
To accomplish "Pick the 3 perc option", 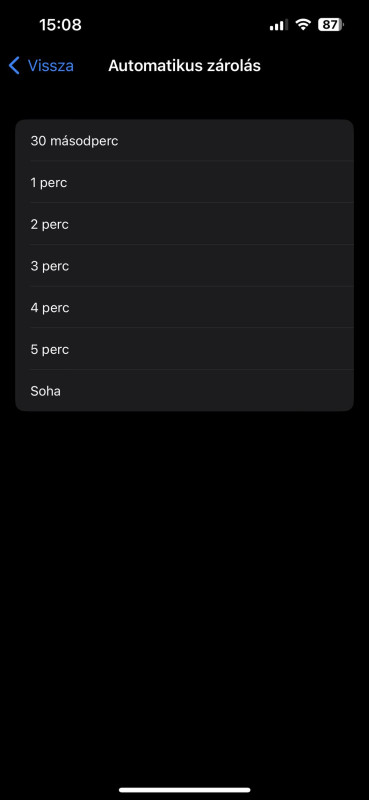I will tap(184, 266).
